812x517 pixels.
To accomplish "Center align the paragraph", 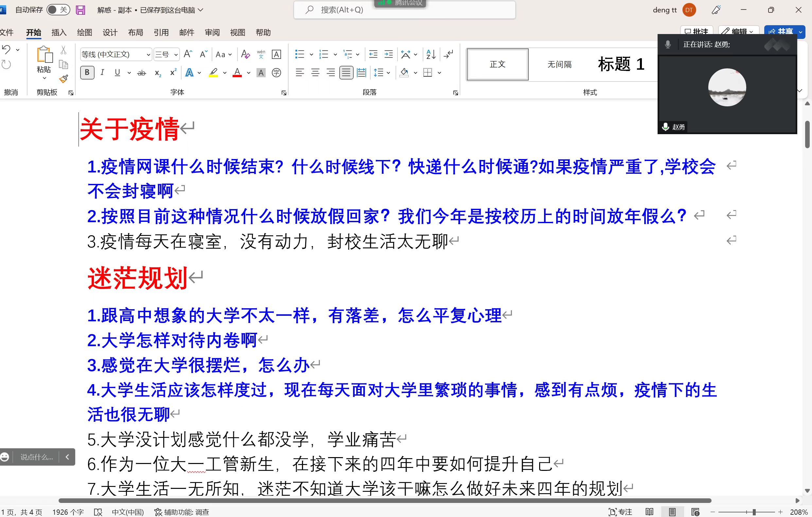I will click(315, 73).
